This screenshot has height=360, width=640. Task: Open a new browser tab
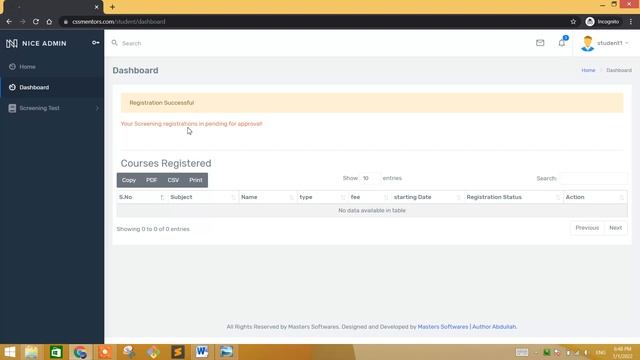tap(112, 7)
